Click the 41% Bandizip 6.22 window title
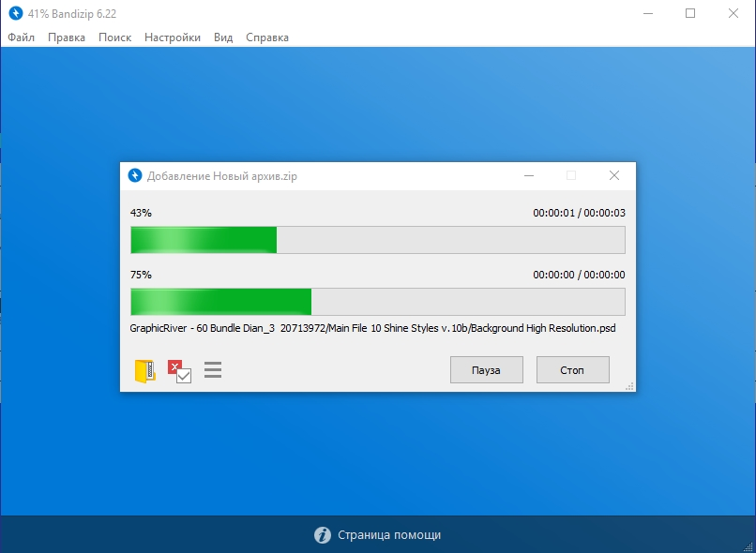Screen dimensions: 756x553 coord(72,14)
